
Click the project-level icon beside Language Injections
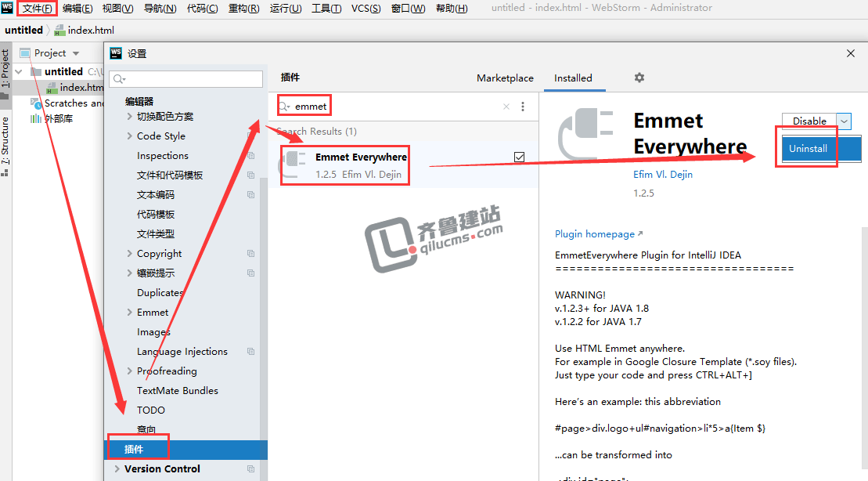pyautogui.click(x=250, y=351)
